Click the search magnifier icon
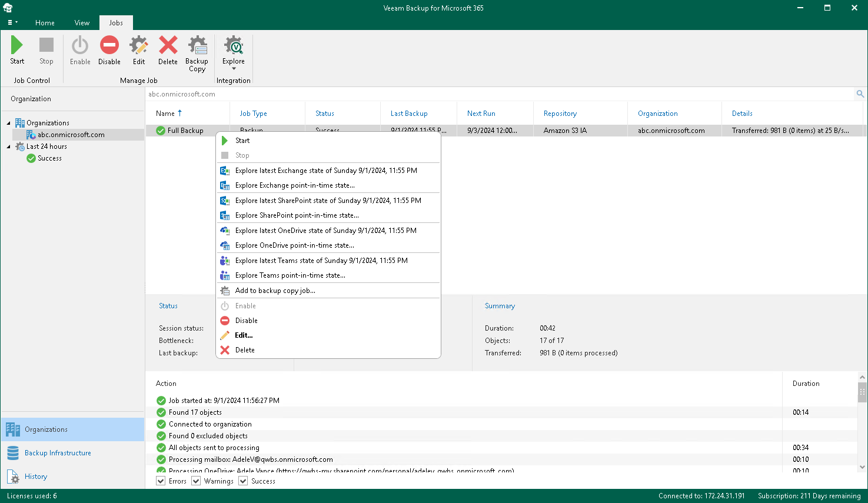The width and height of the screenshot is (868, 503). point(860,94)
